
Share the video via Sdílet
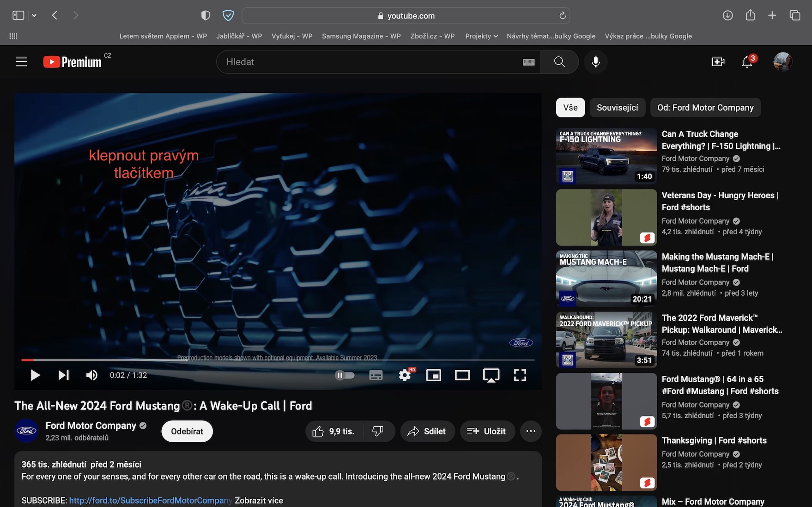427,431
